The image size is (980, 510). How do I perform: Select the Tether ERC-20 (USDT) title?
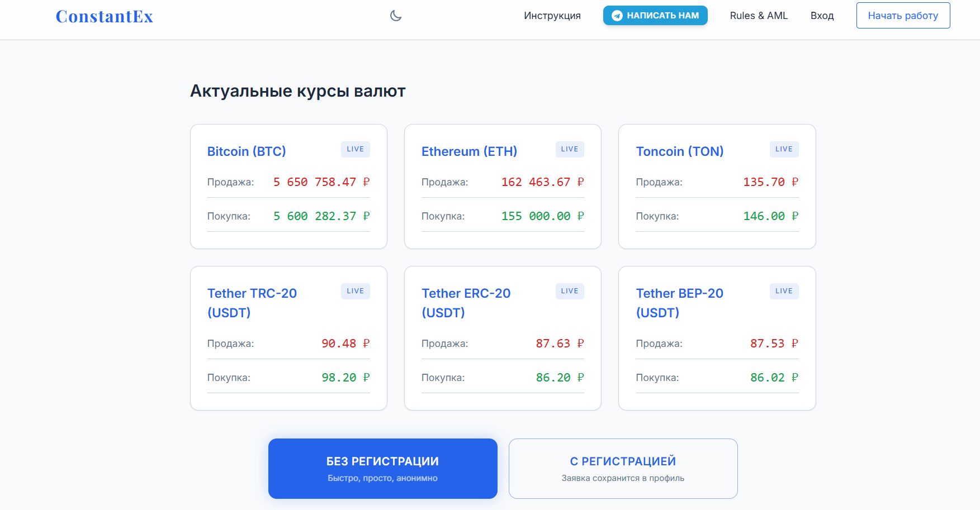466,303
